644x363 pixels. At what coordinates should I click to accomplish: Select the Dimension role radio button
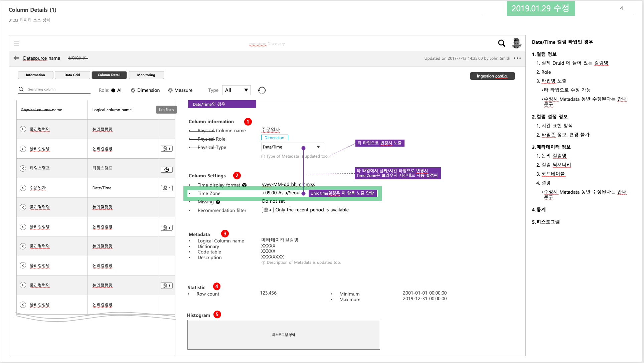pyautogui.click(x=133, y=90)
